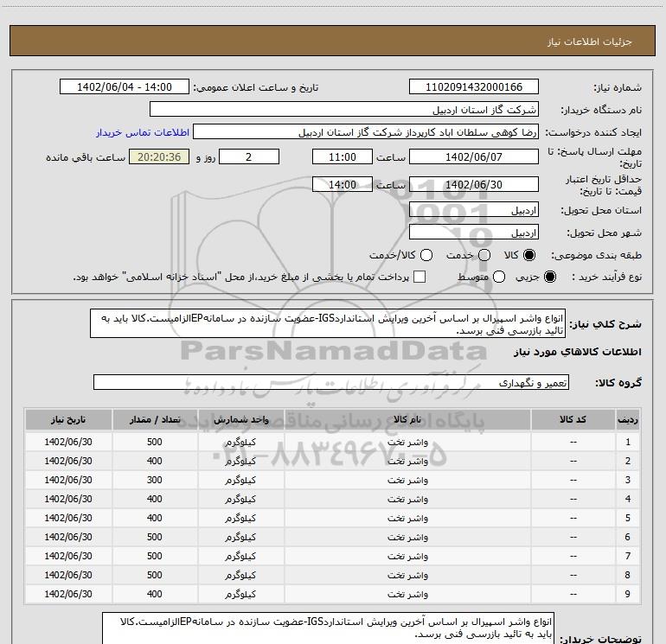Click date 1402/06/30 in row 9

click(x=68, y=594)
